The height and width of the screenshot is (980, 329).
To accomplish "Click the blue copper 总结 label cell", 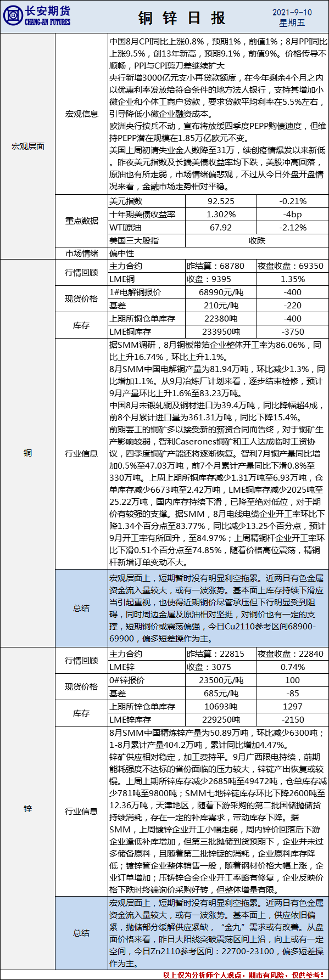I will pyautogui.click(x=81, y=608).
